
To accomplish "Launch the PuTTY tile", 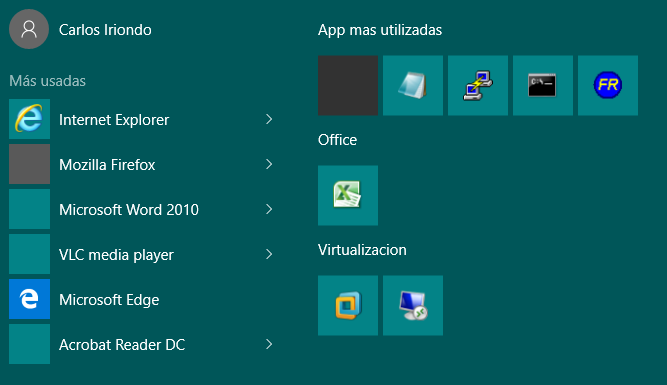I will coord(478,85).
